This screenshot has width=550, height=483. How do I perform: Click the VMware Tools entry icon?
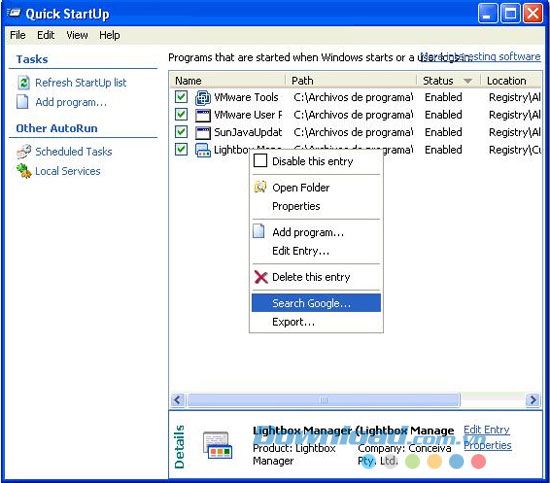point(203,98)
